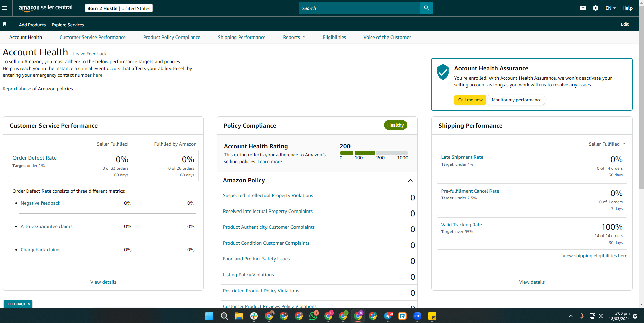
Task: Select the Account Health tab
Action: pyautogui.click(x=26, y=37)
